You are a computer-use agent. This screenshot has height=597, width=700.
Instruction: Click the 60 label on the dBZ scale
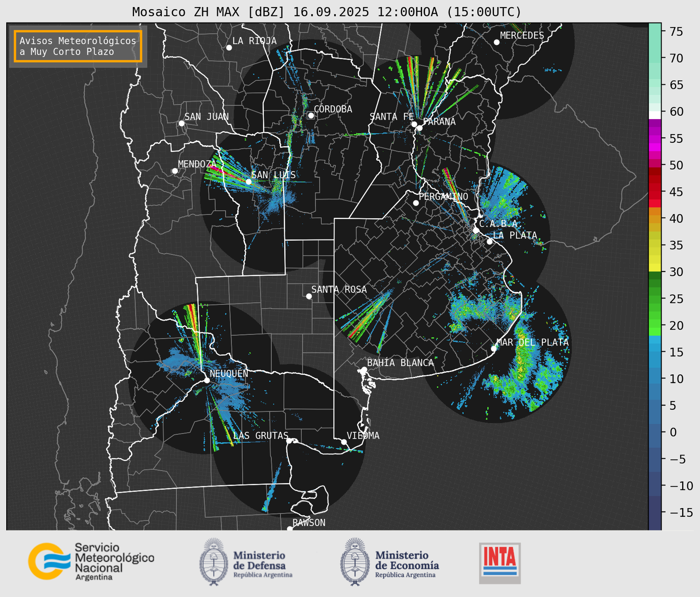click(x=676, y=112)
